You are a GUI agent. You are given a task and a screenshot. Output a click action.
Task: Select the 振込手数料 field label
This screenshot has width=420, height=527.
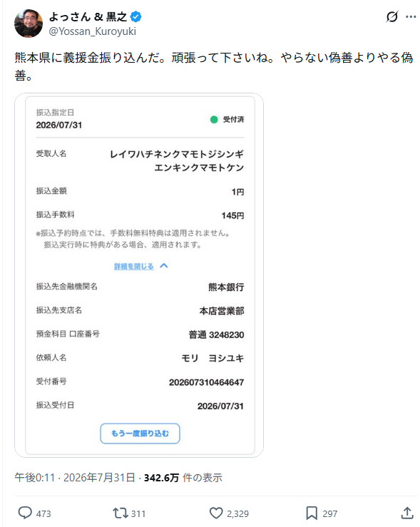[x=55, y=215]
